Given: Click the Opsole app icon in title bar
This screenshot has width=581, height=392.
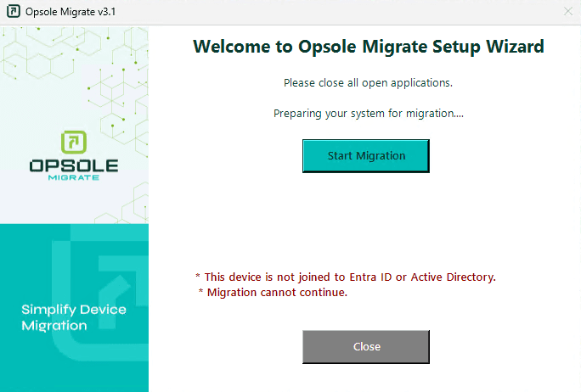Looking at the screenshot, I should click(14, 12).
